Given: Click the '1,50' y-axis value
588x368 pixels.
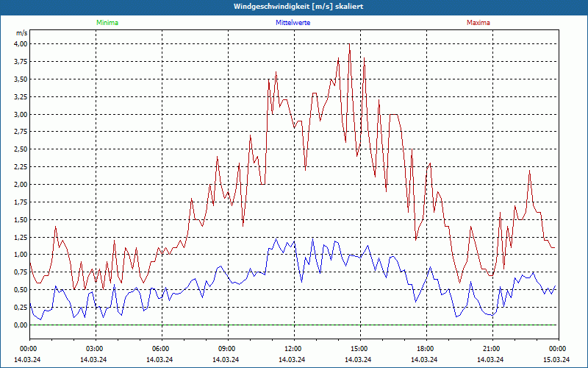Looking at the screenshot, I should (x=21, y=219).
